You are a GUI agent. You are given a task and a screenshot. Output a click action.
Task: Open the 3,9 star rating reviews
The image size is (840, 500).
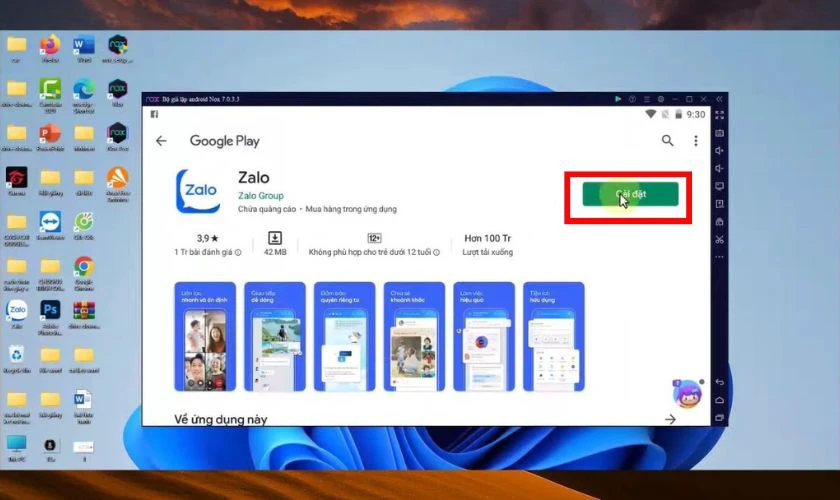(x=207, y=238)
